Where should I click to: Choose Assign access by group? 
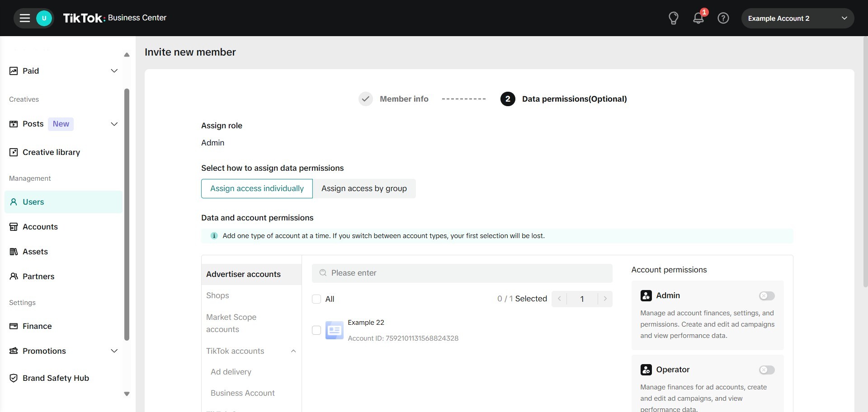pyautogui.click(x=364, y=188)
